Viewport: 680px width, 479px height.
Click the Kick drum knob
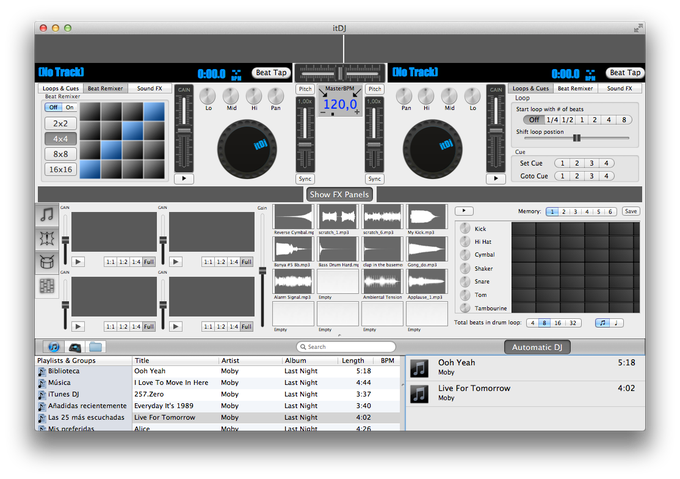[x=465, y=228]
